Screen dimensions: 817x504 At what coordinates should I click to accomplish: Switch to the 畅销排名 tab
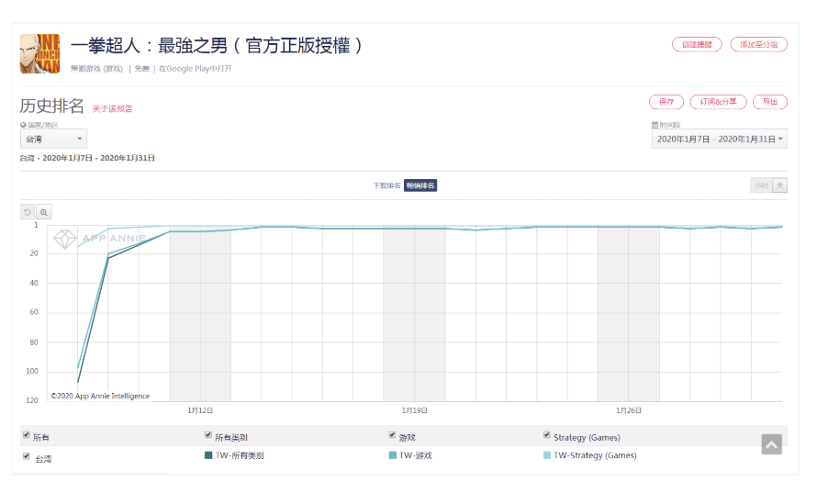click(x=420, y=185)
